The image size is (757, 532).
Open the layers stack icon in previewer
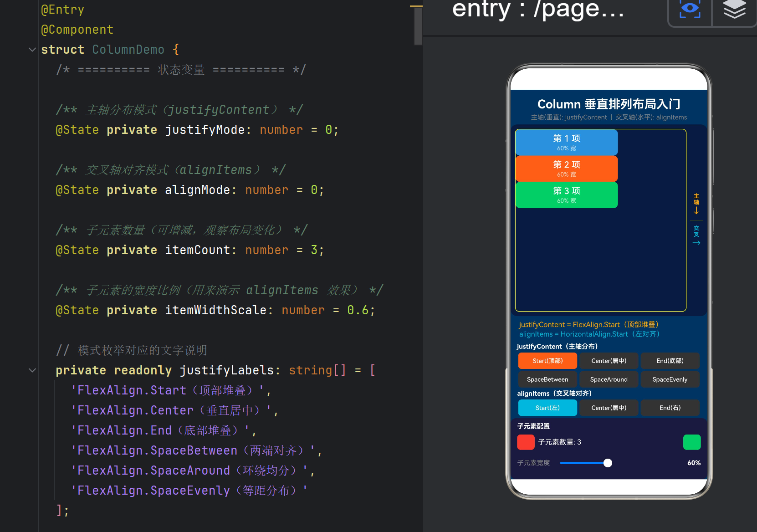click(x=734, y=9)
